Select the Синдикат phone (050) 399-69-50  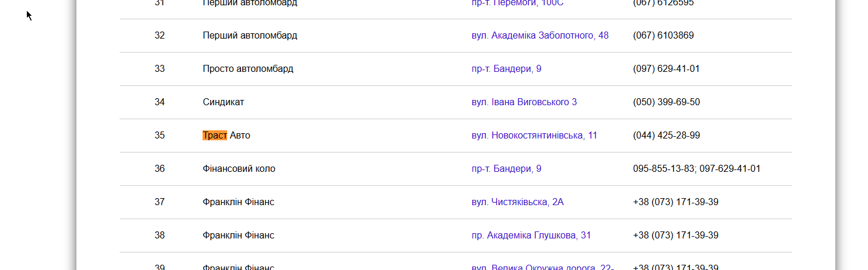(666, 102)
